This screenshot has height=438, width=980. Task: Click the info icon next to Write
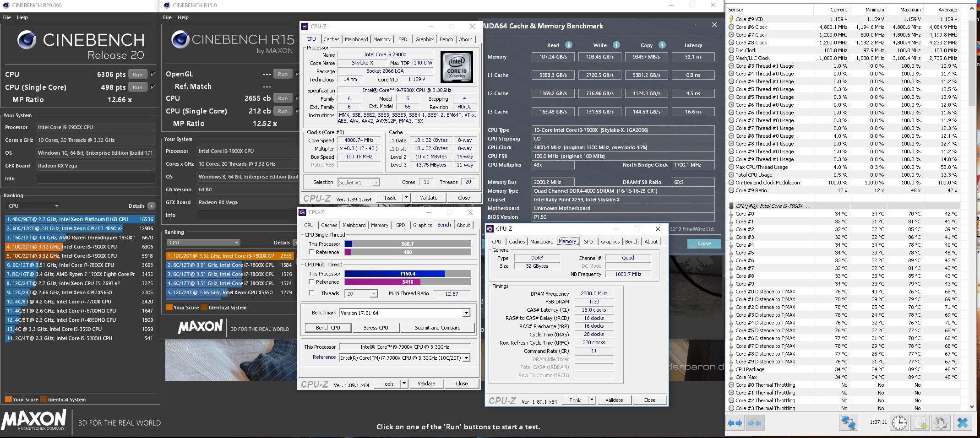point(616,45)
